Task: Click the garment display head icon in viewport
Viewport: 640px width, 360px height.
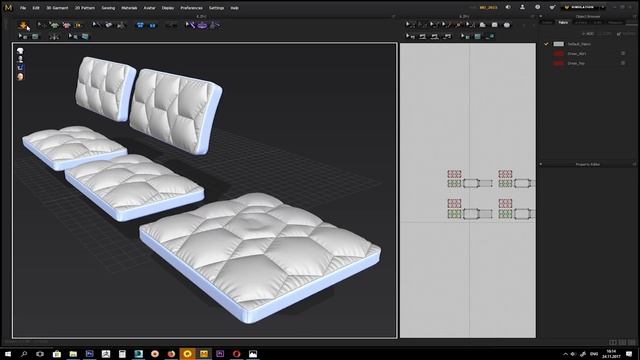Action: (x=20, y=51)
